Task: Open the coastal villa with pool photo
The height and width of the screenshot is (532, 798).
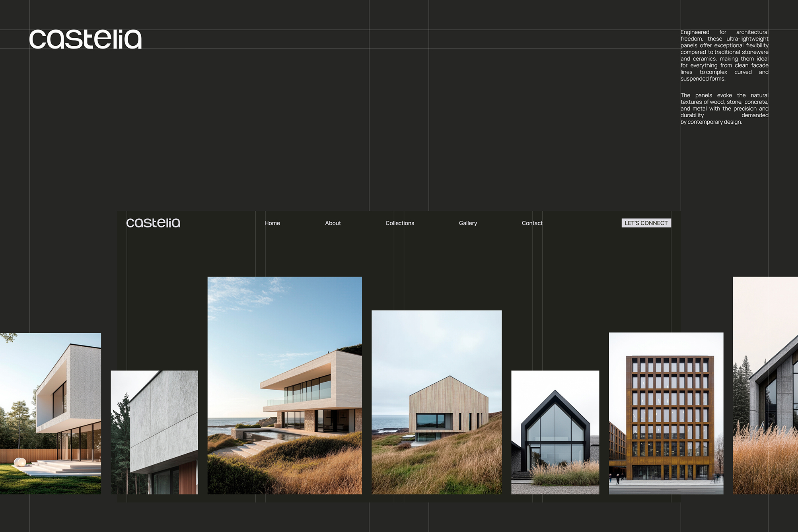Action: point(284,385)
